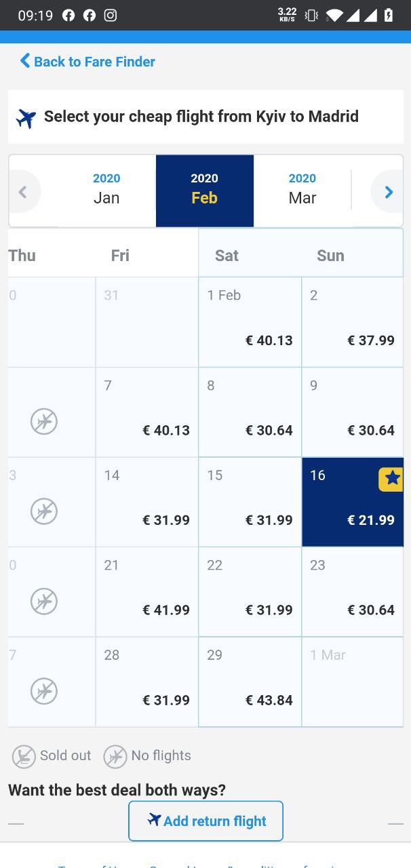Screen dimensions: 411x868
Task: Switch to the 2020 Mar tab
Action: point(302,189)
